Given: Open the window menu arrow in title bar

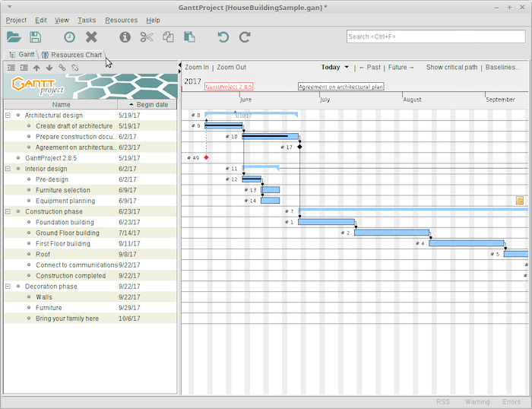Looking at the screenshot, I should pos(9,7).
